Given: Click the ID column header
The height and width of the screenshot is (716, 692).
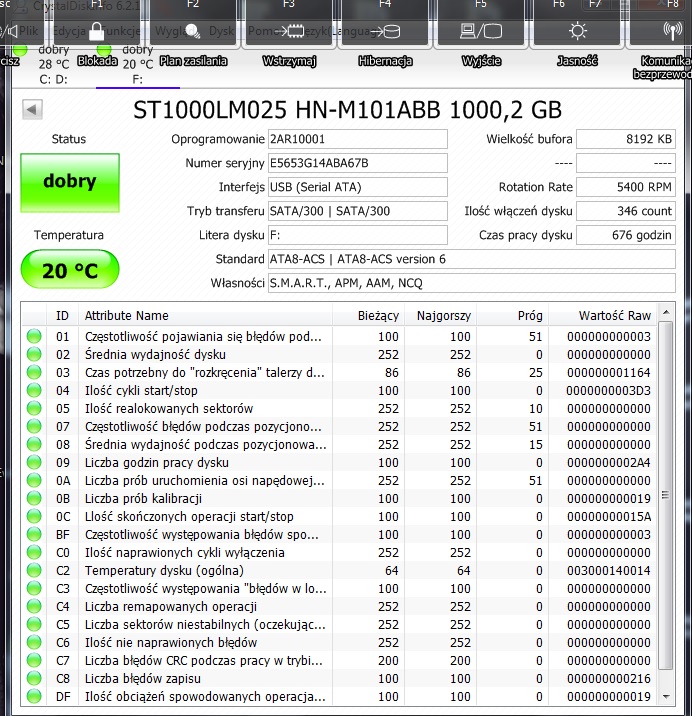Looking at the screenshot, I should [62, 316].
